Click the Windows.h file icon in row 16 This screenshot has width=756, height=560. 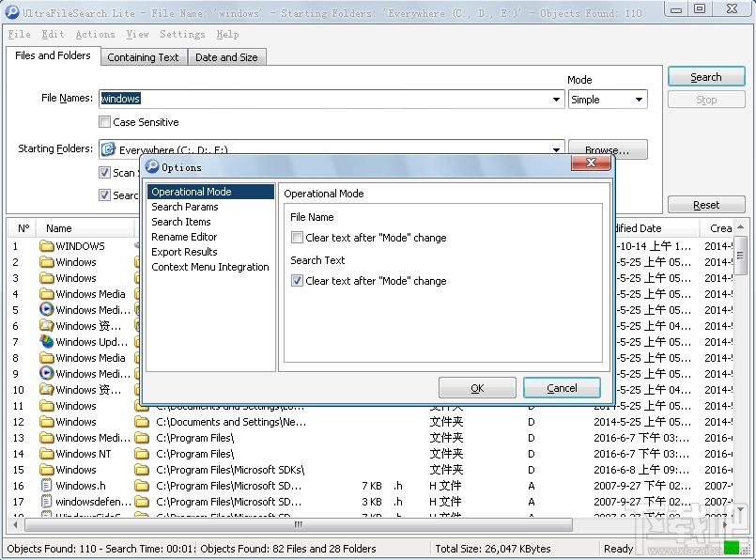pos(47,485)
